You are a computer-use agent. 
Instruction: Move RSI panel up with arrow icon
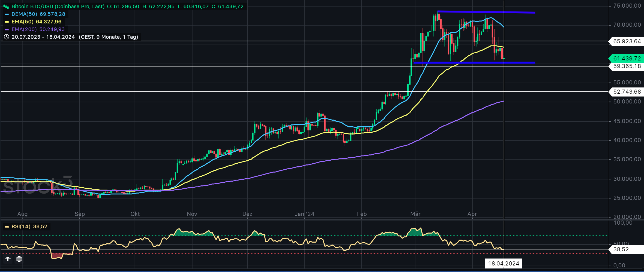pos(8,259)
